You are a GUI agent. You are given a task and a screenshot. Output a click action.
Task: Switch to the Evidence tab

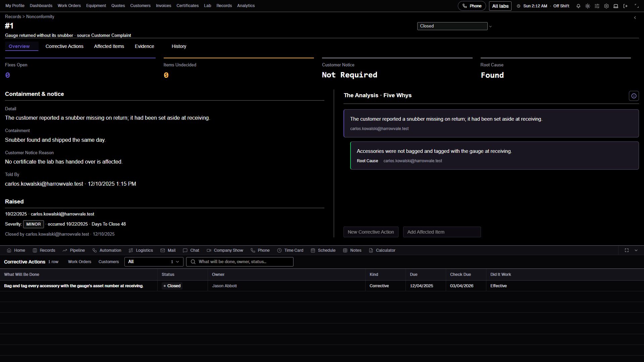point(145,46)
